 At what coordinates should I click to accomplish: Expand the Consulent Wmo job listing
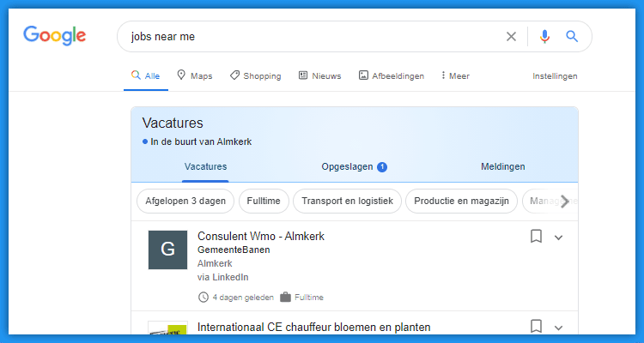pos(559,237)
